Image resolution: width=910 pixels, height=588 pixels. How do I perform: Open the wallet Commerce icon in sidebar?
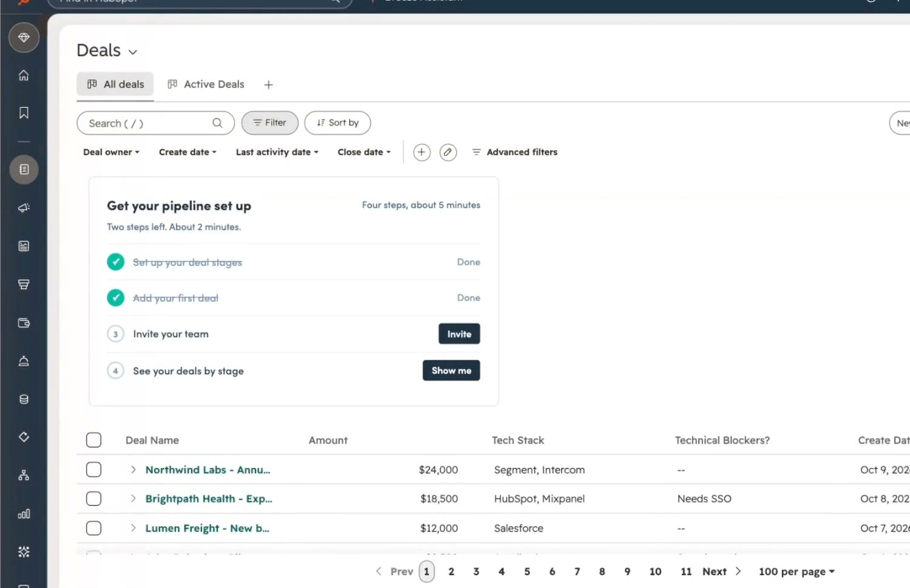(x=24, y=322)
